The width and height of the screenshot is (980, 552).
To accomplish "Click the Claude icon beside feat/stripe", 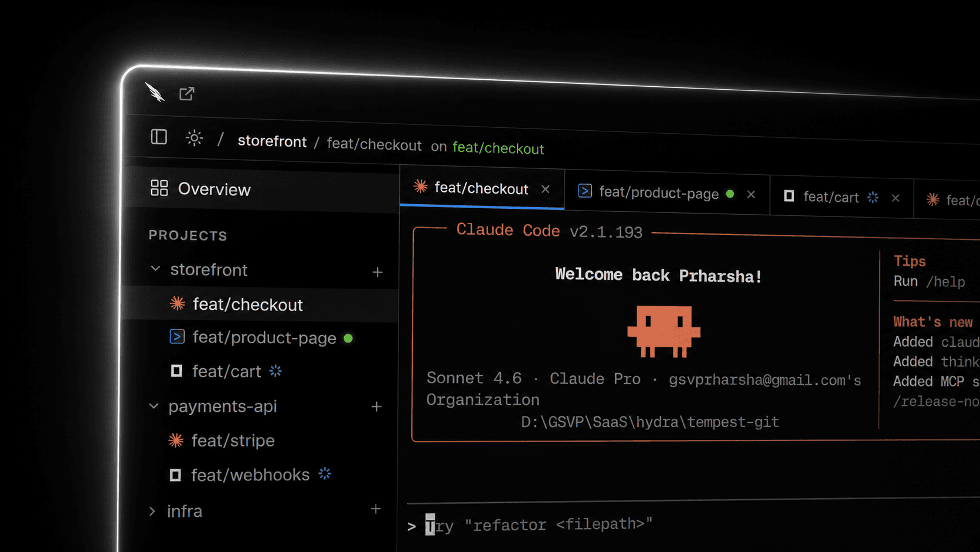I will tap(176, 440).
